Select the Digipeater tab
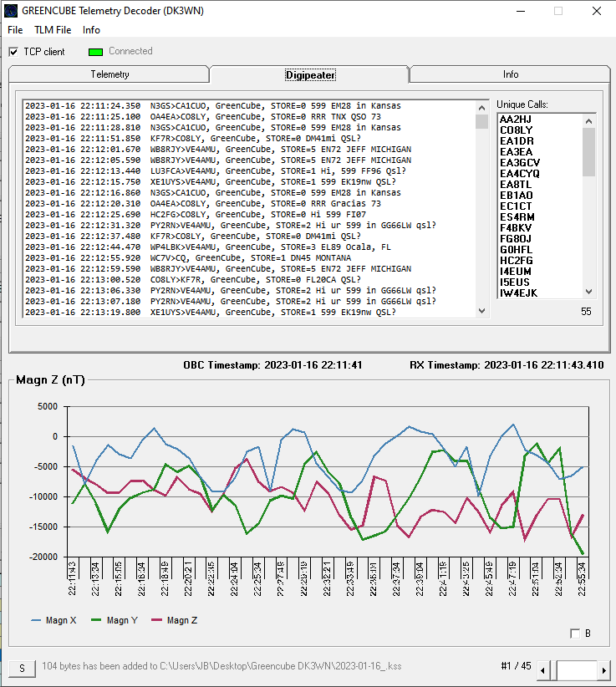Image resolution: width=616 pixels, height=687 pixels. [310, 75]
